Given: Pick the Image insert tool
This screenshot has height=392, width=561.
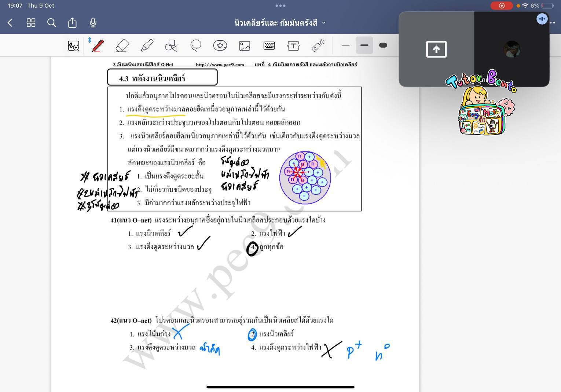Looking at the screenshot, I should point(245,45).
